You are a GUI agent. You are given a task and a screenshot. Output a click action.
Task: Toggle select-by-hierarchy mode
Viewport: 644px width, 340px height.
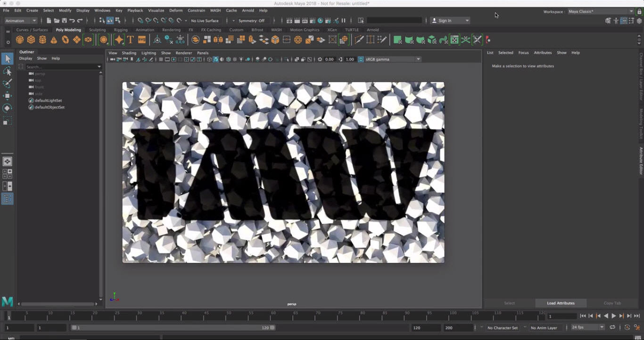pyautogui.click(x=102, y=21)
